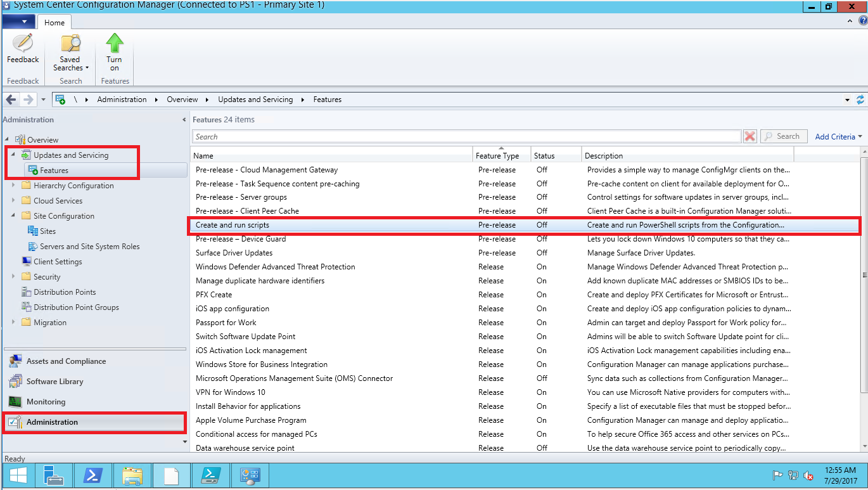The width and height of the screenshot is (868, 490).
Task: Open the Sites node icon
Action: [33, 231]
